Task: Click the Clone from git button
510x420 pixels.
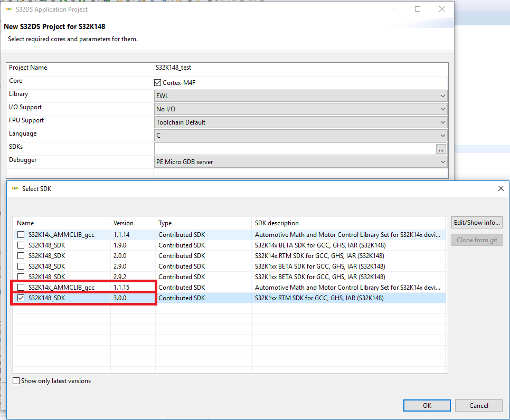Action: 477,240
